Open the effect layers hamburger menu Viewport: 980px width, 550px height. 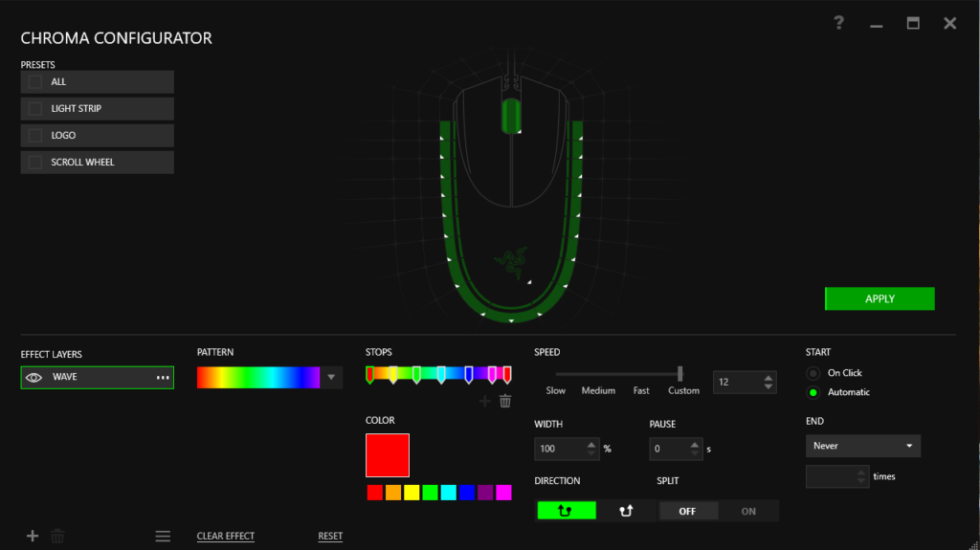(163, 536)
